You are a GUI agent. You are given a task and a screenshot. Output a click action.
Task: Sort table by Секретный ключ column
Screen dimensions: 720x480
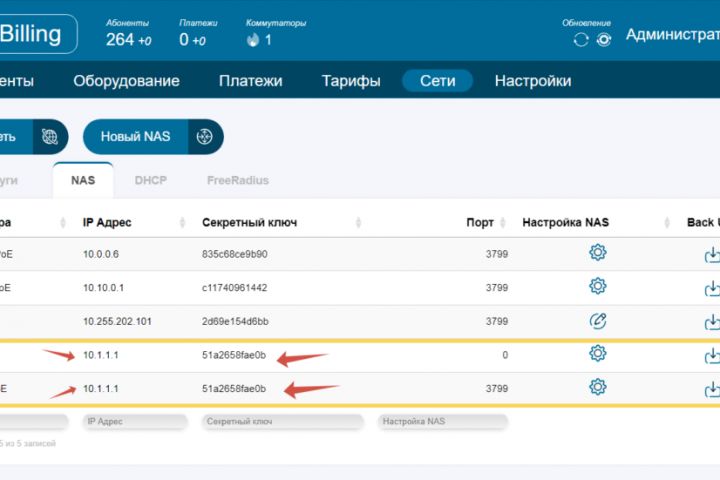249,222
